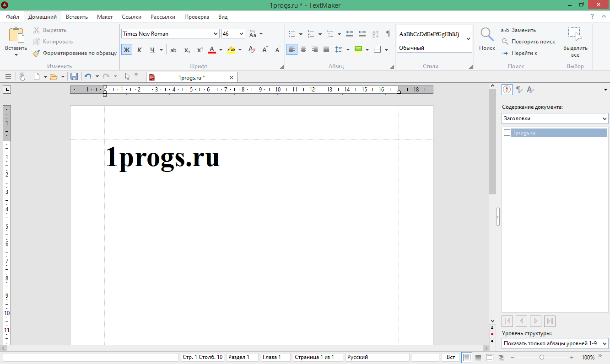Select the navigator compass icon in sidebar

tap(507, 89)
